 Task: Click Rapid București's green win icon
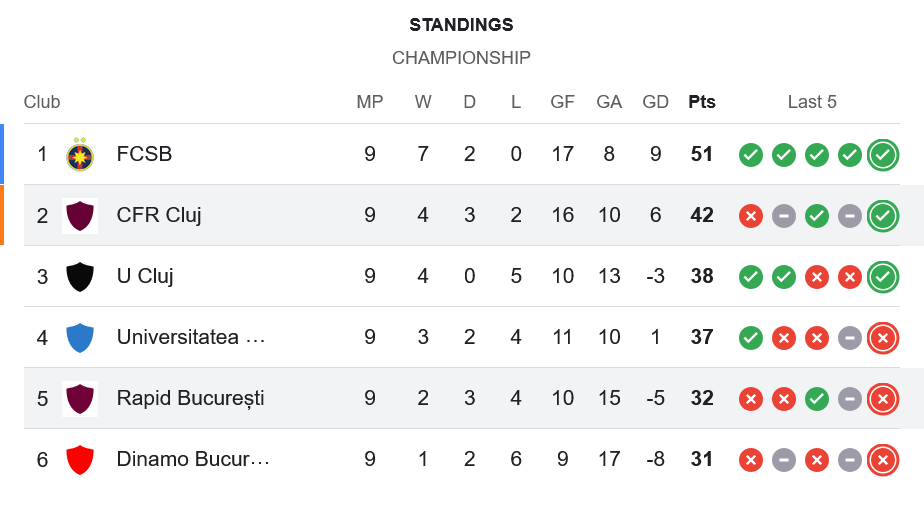click(x=817, y=398)
